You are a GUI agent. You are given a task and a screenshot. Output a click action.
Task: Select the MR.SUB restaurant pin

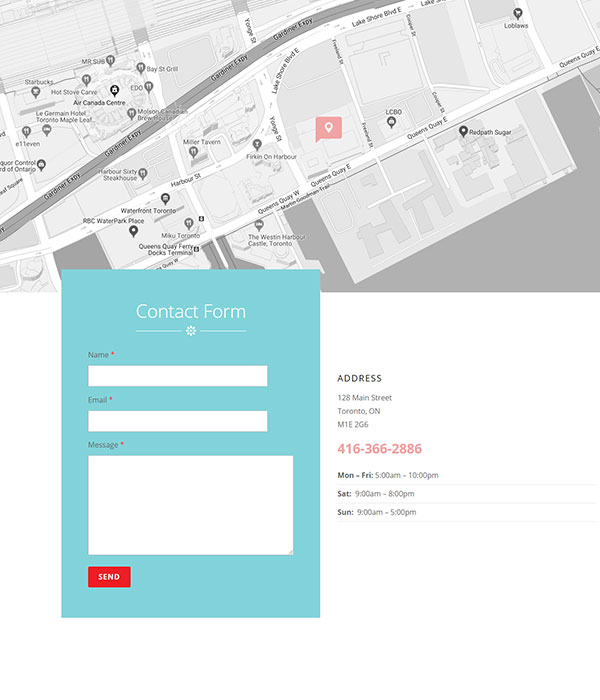(110, 60)
